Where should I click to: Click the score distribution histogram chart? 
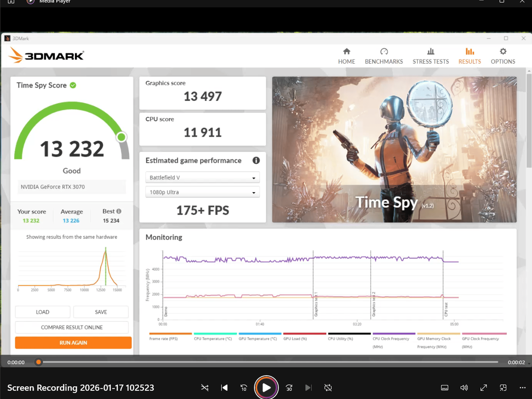pyautogui.click(x=72, y=269)
